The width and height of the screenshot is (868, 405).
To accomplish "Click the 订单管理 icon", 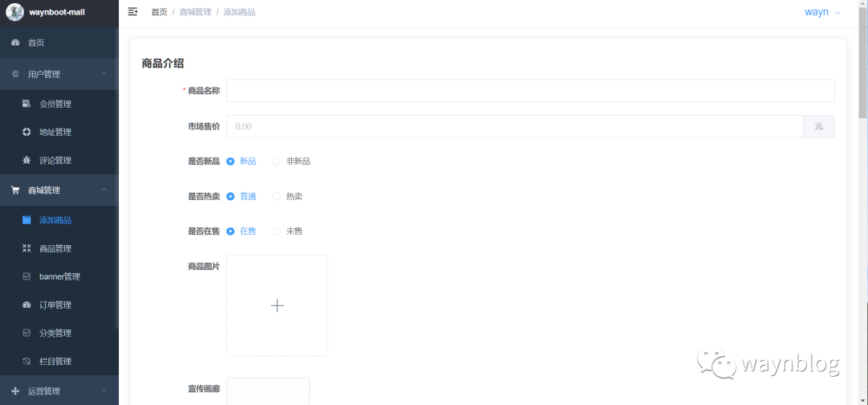I will point(27,305).
